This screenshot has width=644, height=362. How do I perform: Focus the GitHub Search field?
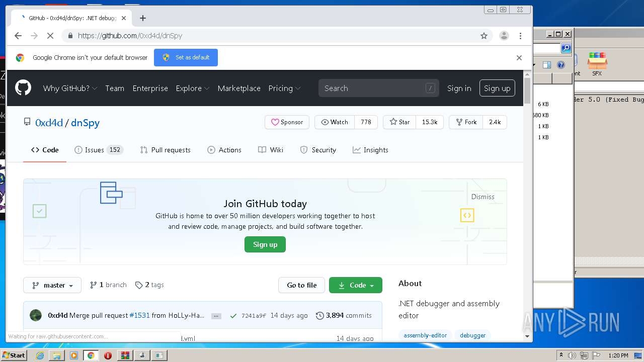point(378,88)
